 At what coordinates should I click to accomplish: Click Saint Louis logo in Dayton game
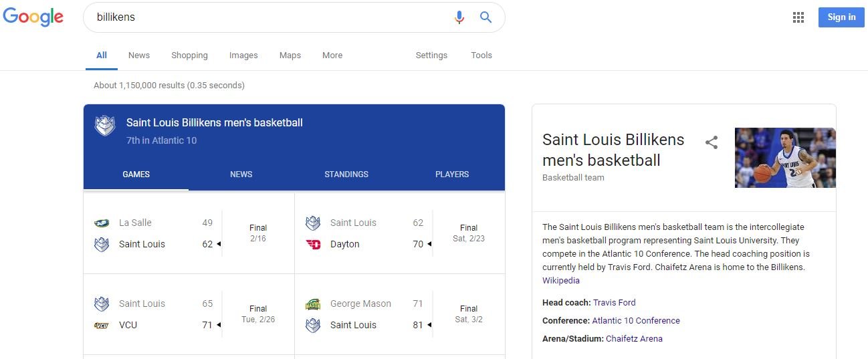click(313, 223)
